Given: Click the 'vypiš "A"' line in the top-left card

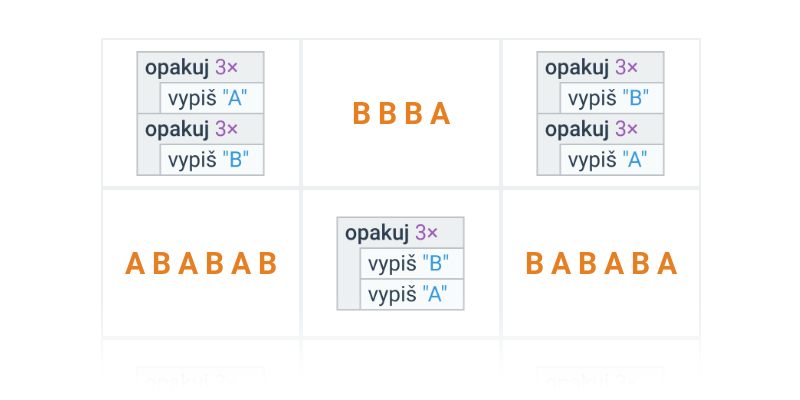Looking at the screenshot, I should coord(212,98).
